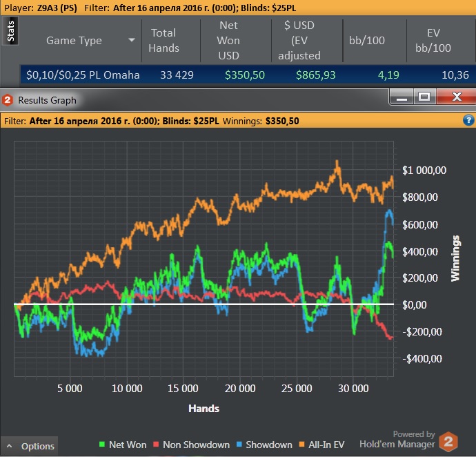Image resolution: width=476 pixels, height=457 pixels.
Task: Click the 33 429 total hands cell
Action: tap(177, 75)
